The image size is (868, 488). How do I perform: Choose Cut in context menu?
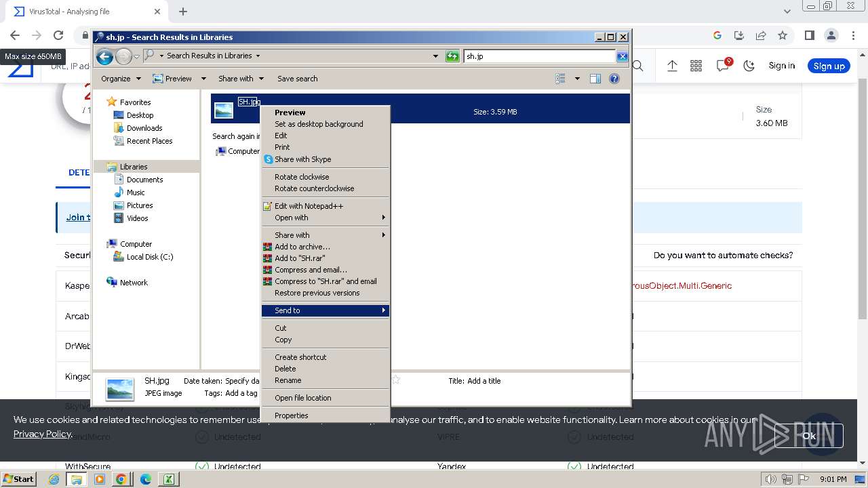tap(325, 328)
